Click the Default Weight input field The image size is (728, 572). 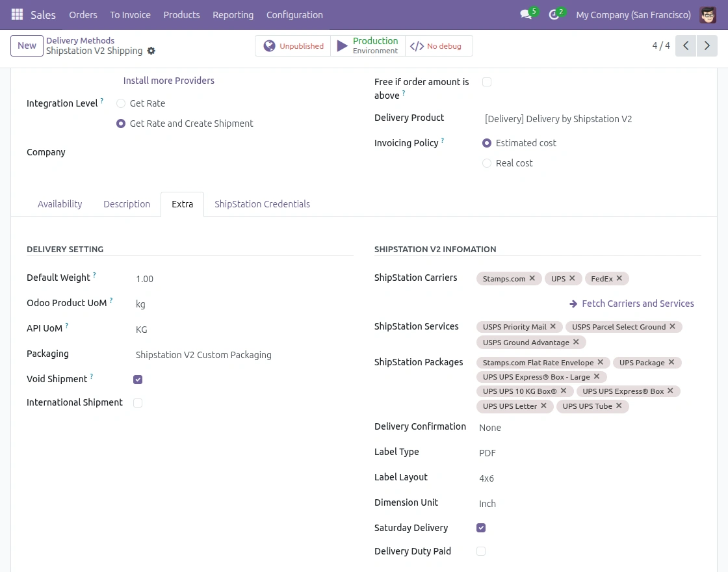pos(240,279)
